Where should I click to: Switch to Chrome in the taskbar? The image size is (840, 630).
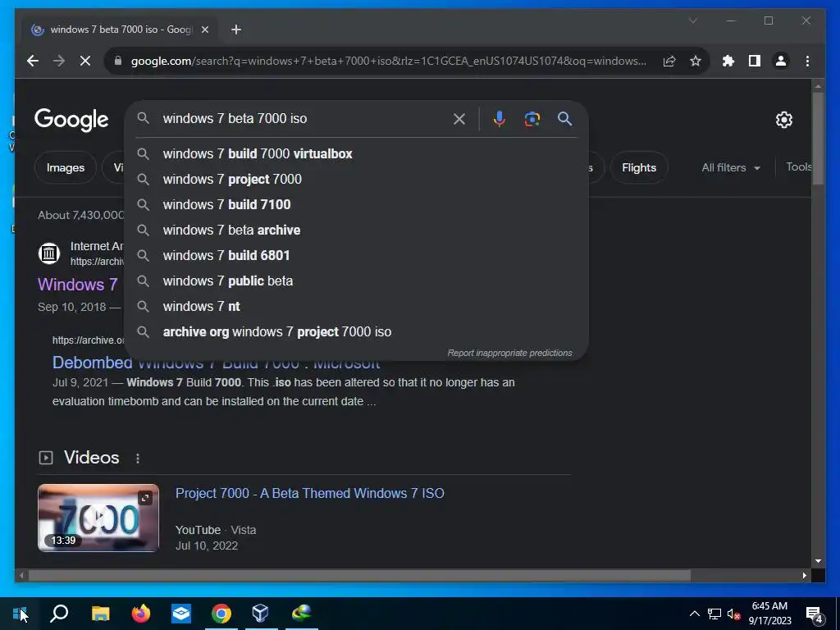(221, 614)
